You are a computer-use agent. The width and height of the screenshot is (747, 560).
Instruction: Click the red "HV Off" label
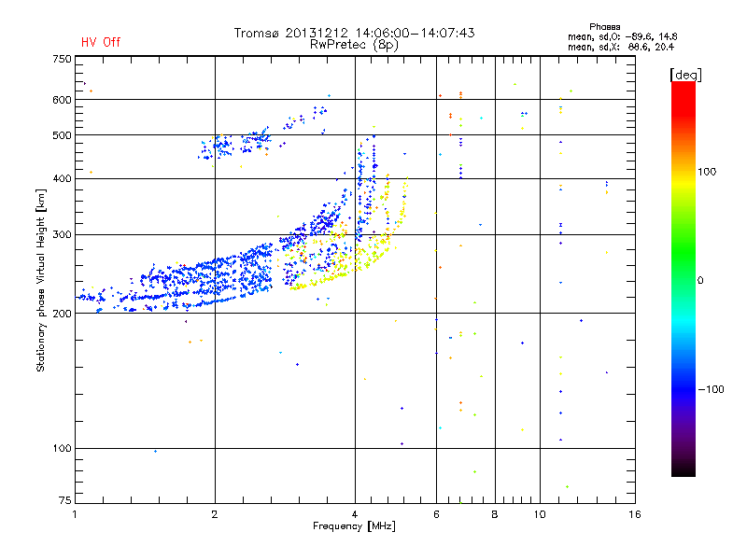point(101,42)
